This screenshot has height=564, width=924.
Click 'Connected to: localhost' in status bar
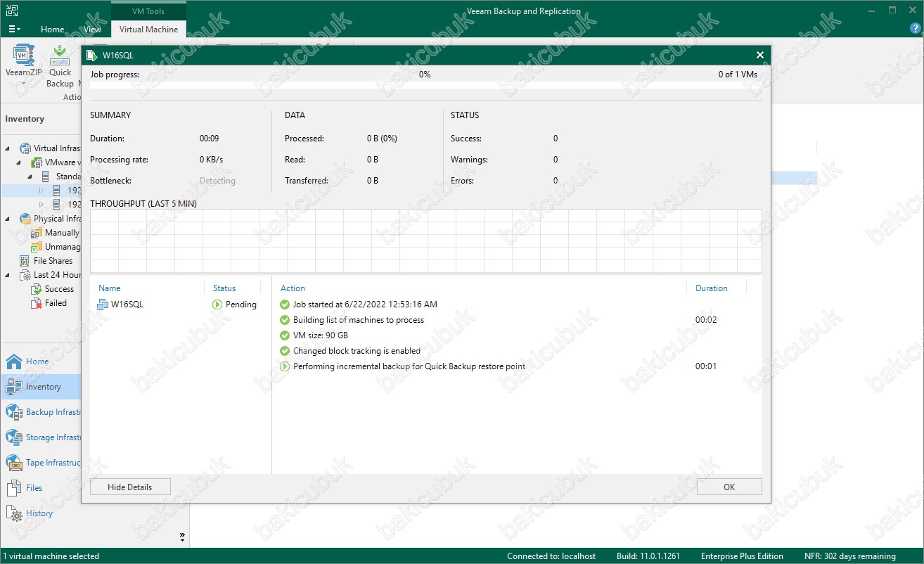point(551,556)
